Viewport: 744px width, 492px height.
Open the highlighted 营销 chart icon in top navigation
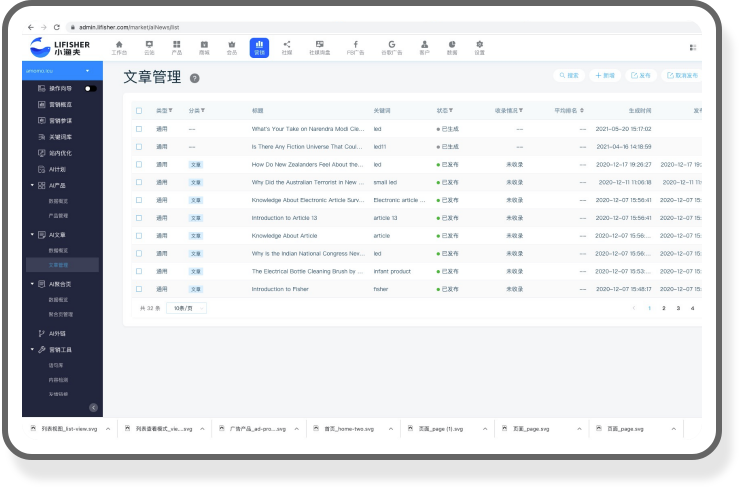click(259, 47)
